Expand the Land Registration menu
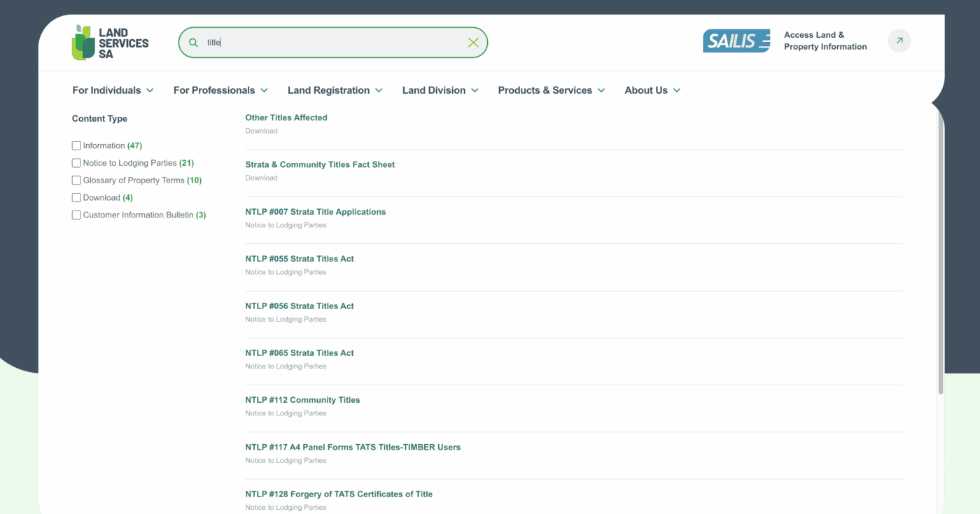This screenshot has width=980, height=514. click(335, 90)
